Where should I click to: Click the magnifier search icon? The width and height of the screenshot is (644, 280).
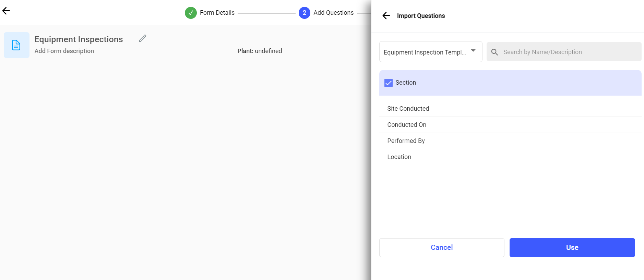tap(494, 52)
